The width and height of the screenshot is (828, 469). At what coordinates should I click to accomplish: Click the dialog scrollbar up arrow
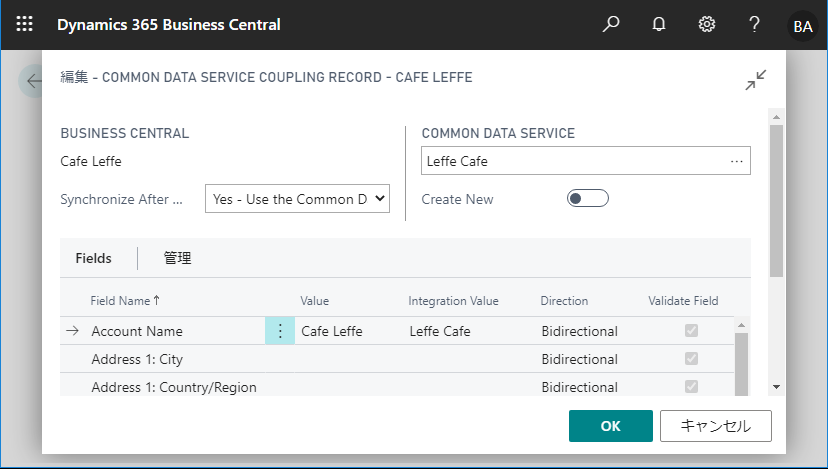[776, 117]
